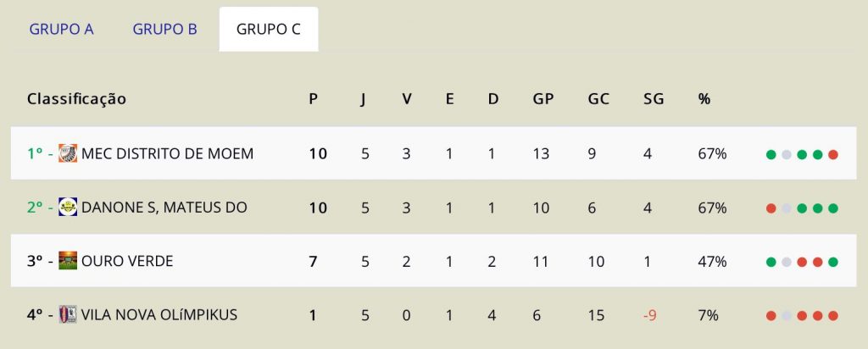
Task: Click the Vila Nova Olímpikus team crest
Action: [68, 315]
